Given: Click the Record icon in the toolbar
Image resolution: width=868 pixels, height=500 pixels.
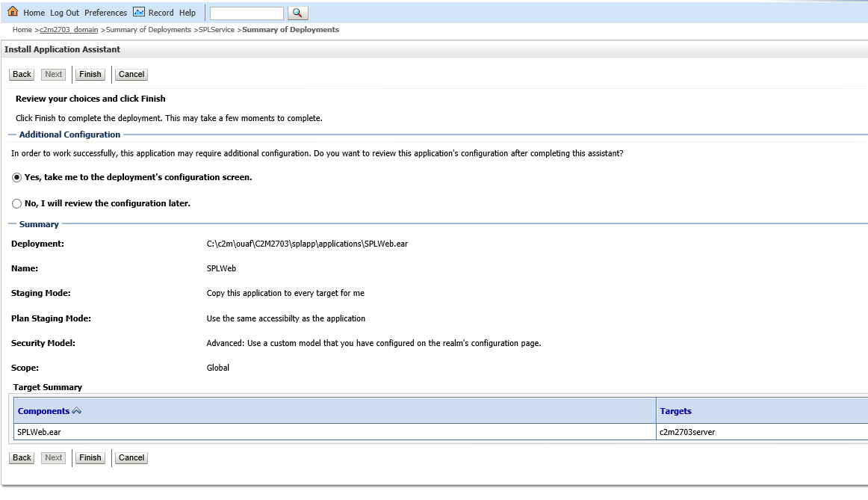Looking at the screenshot, I should click(x=139, y=12).
